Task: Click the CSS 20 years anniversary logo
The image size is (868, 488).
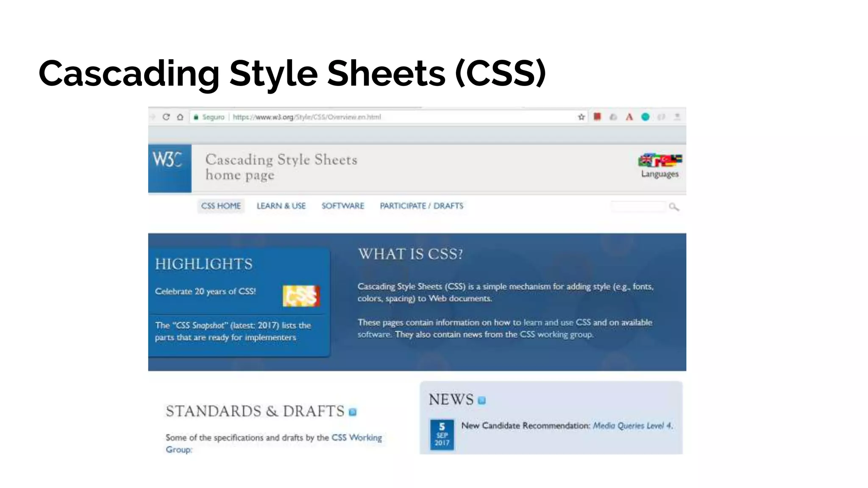Action: tap(301, 296)
